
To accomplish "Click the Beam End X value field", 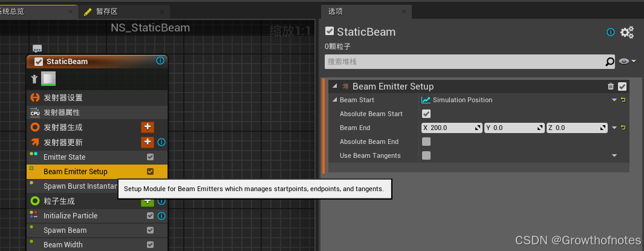I will coord(452,128).
